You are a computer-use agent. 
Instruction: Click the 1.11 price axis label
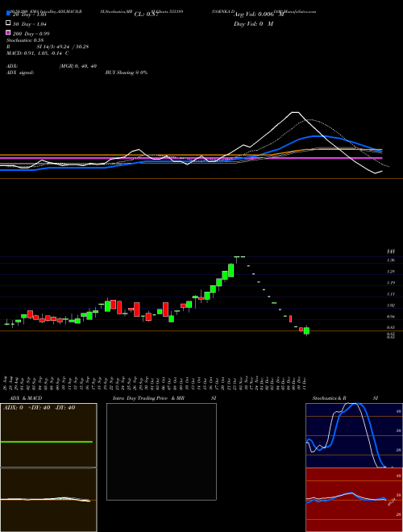coord(391,294)
